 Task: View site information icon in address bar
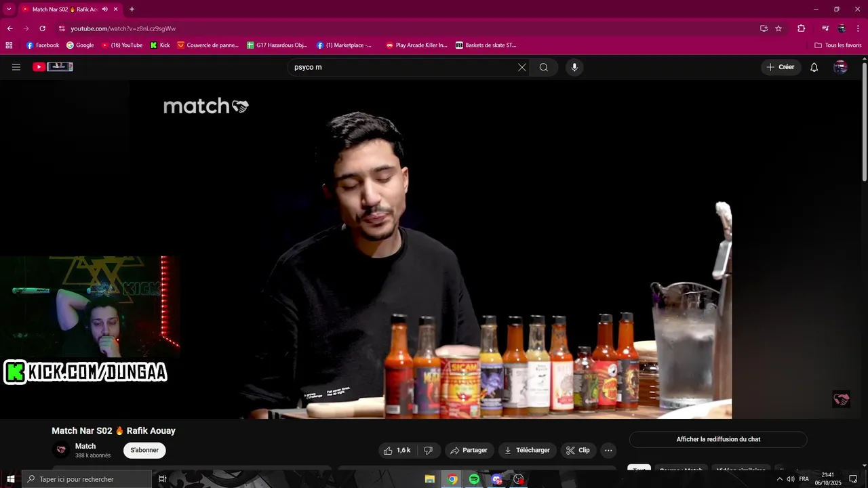[x=62, y=28]
